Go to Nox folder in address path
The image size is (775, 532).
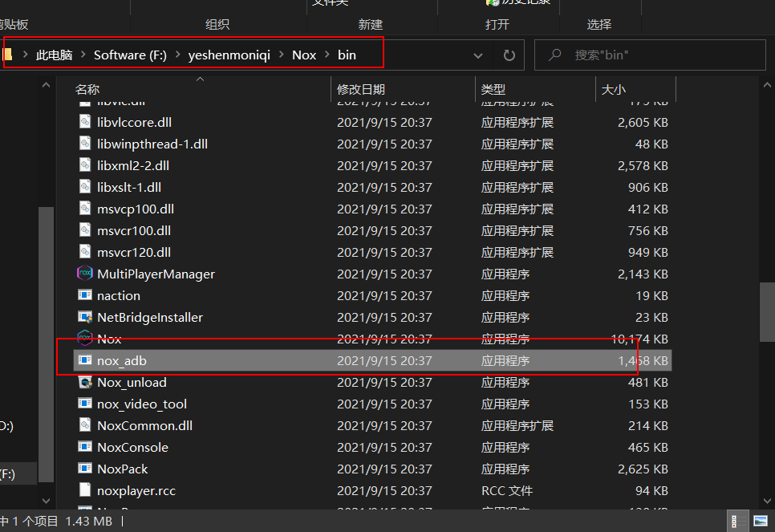click(x=304, y=55)
